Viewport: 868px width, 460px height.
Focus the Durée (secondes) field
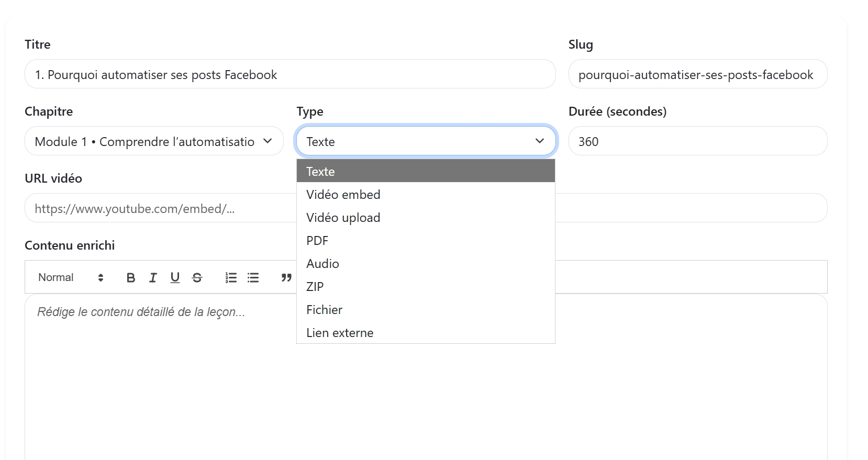pyautogui.click(x=697, y=141)
